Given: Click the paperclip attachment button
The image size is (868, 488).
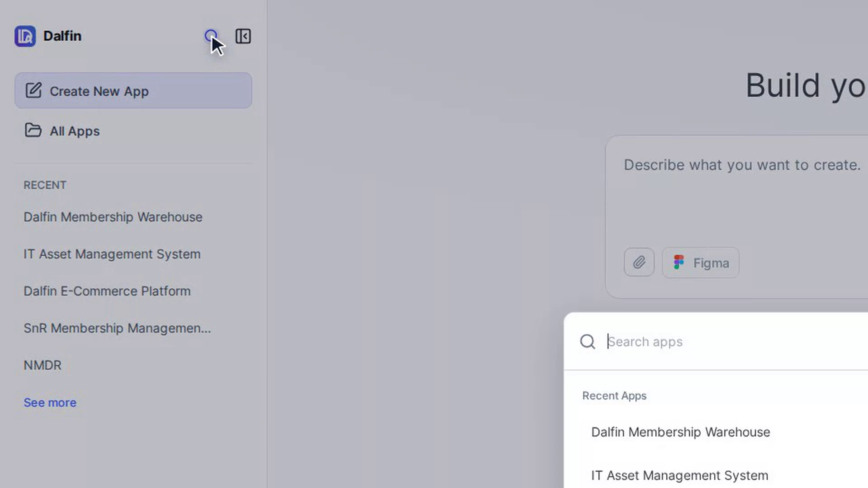Looking at the screenshot, I should [x=639, y=263].
